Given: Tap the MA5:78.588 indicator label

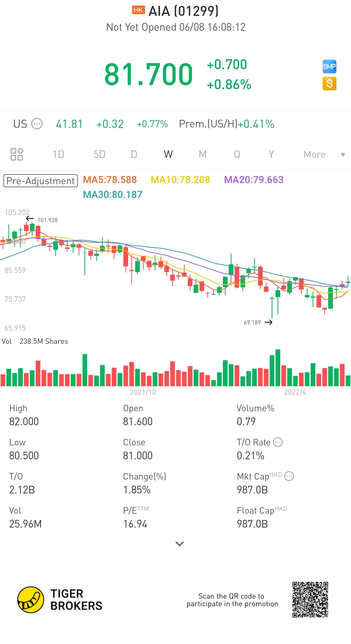Looking at the screenshot, I should 110,180.
